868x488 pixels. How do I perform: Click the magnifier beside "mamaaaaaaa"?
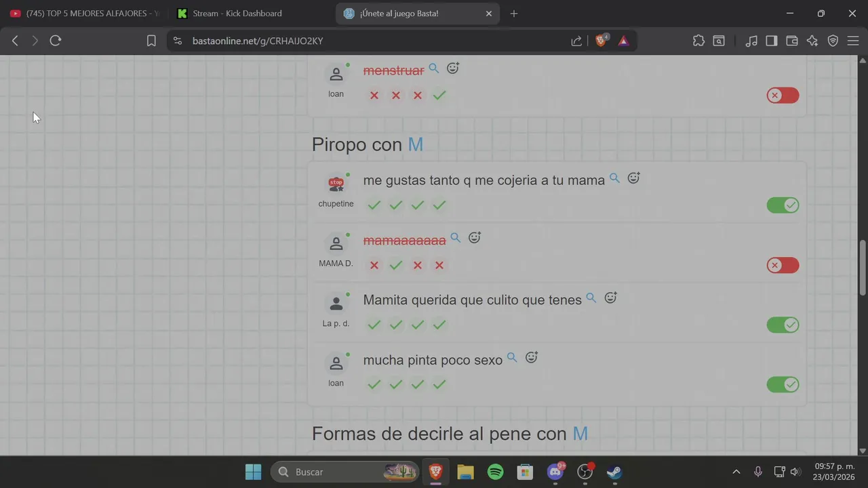(456, 238)
